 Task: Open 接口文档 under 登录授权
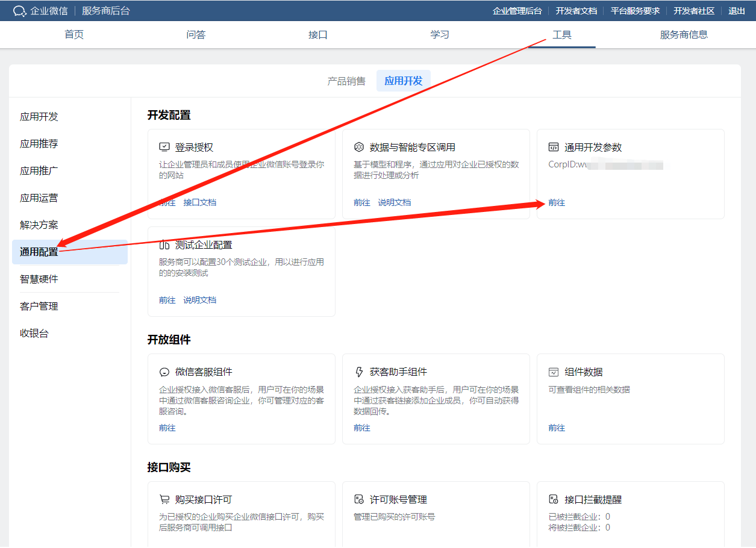coord(200,202)
